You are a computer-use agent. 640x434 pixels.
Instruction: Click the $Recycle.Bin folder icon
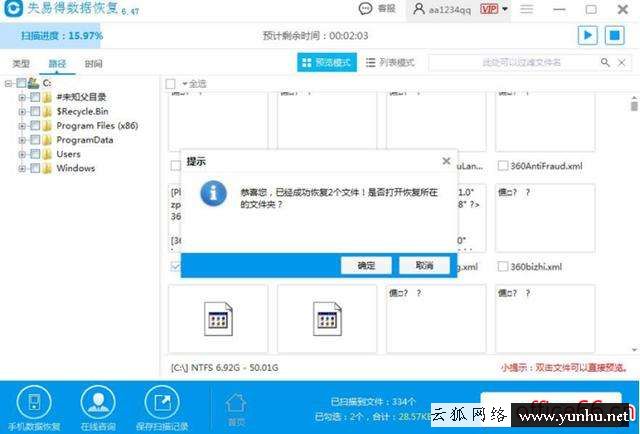click(47, 111)
